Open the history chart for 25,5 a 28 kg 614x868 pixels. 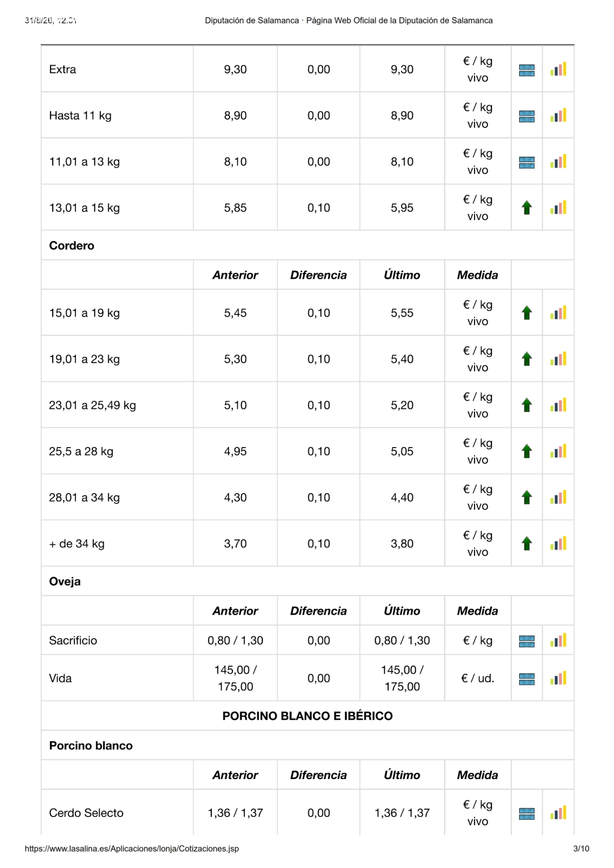(x=558, y=451)
